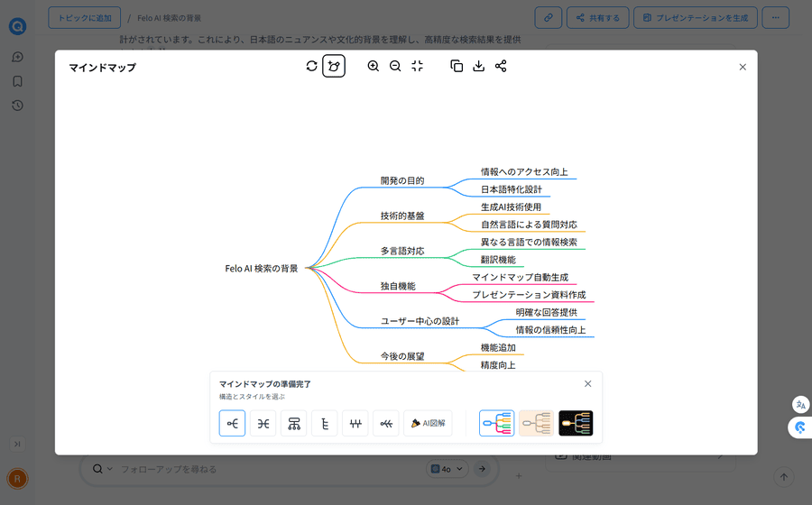Screen dimensions: 812x505
Task: Open the more options ellipsis menu
Action: [x=776, y=18]
